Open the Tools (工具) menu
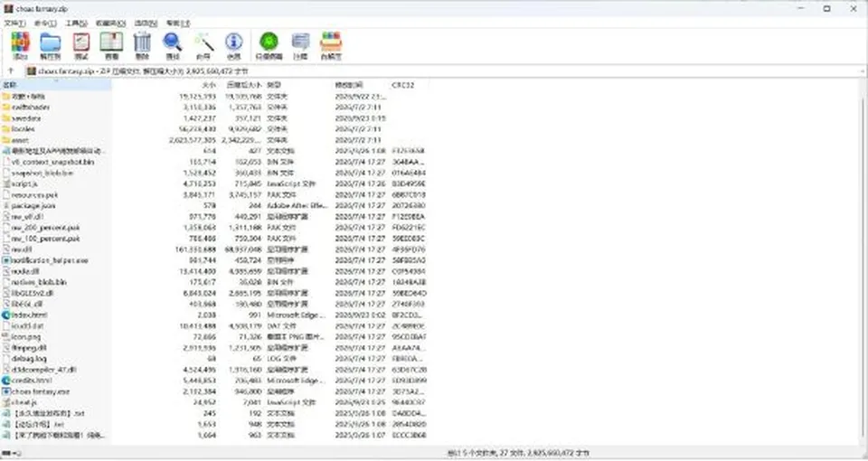The height and width of the screenshot is (461, 868). 76,24
